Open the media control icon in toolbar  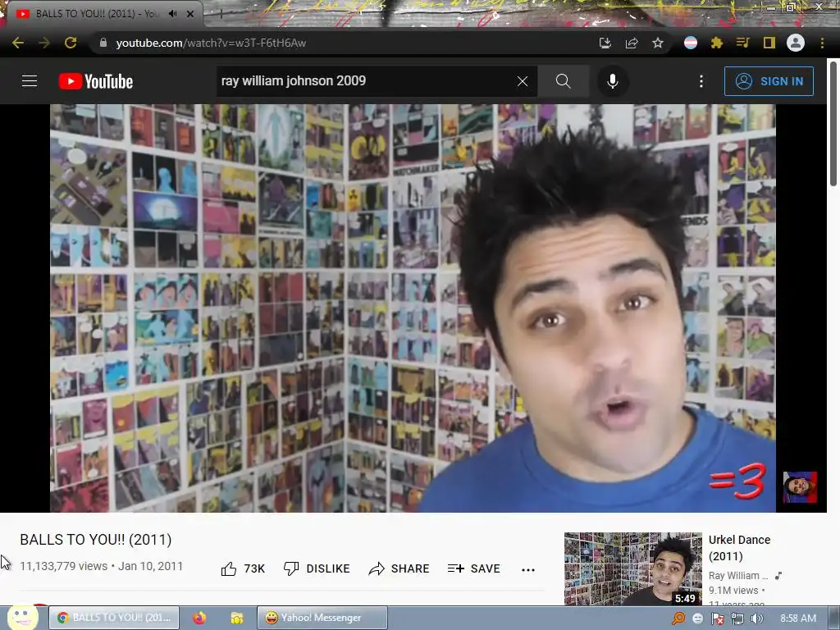742,43
